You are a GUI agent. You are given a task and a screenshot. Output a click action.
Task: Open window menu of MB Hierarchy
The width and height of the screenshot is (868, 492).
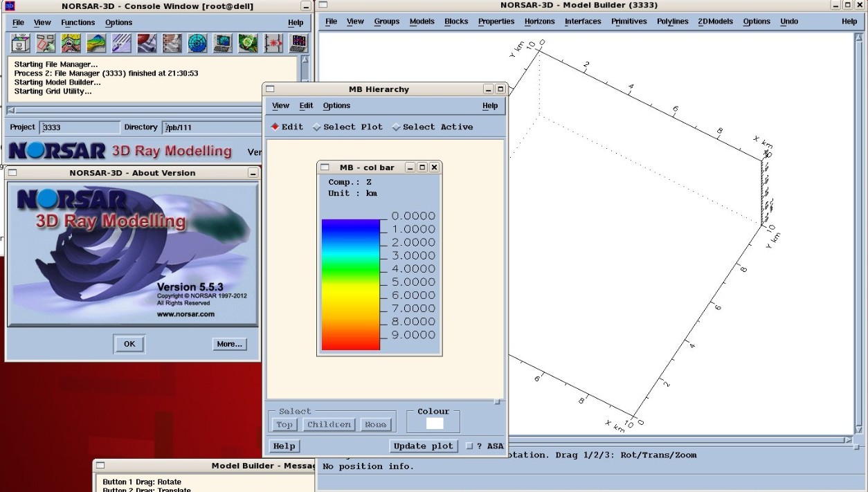coord(271,89)
